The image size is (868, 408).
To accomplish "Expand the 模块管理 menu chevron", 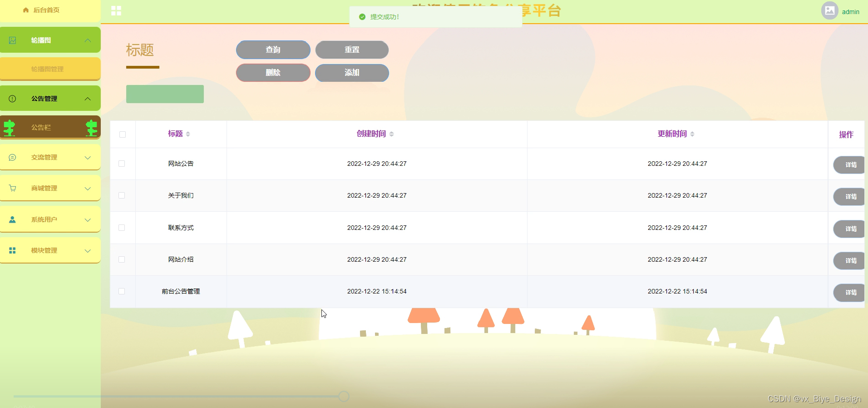I will click(x=88, y=251).
